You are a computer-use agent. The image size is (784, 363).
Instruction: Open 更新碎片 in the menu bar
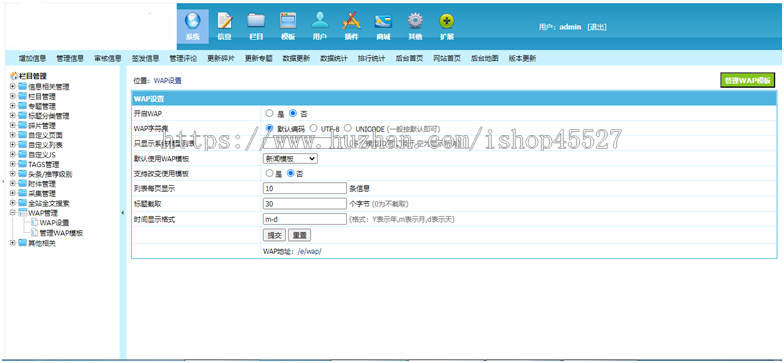point(220,58)
